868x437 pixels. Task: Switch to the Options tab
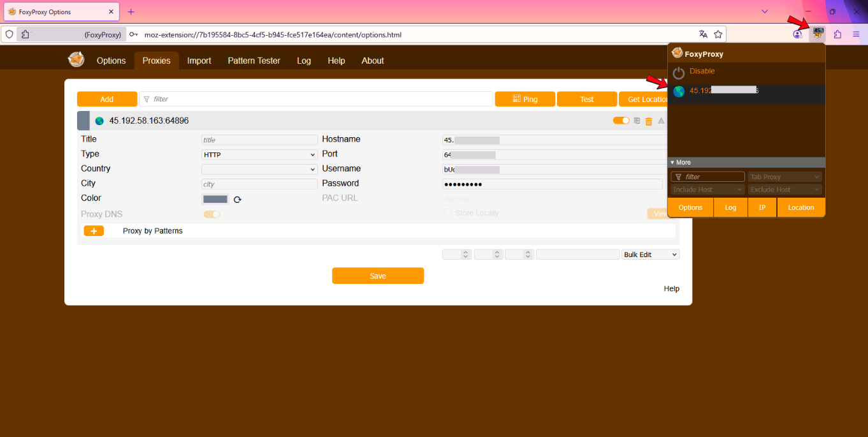111,61
